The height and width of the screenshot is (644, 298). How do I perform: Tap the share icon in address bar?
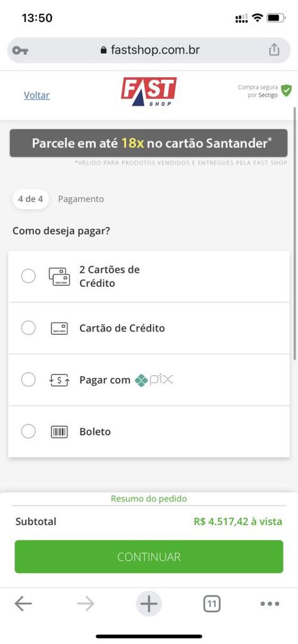[274, 49]
